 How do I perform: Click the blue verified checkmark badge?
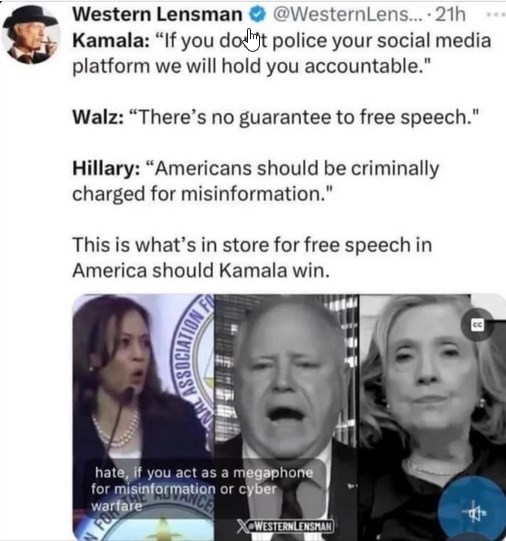click(x=257, y=14)
